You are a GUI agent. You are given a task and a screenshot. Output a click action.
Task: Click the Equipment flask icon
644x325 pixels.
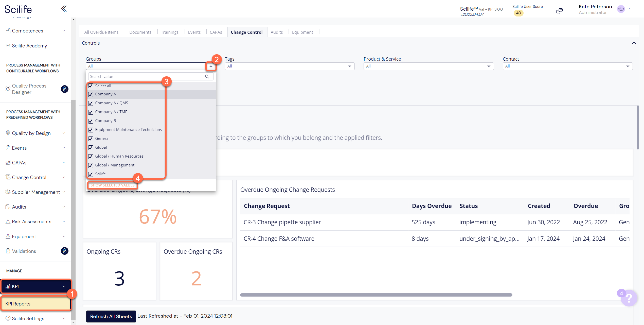(x=8, y=236)
